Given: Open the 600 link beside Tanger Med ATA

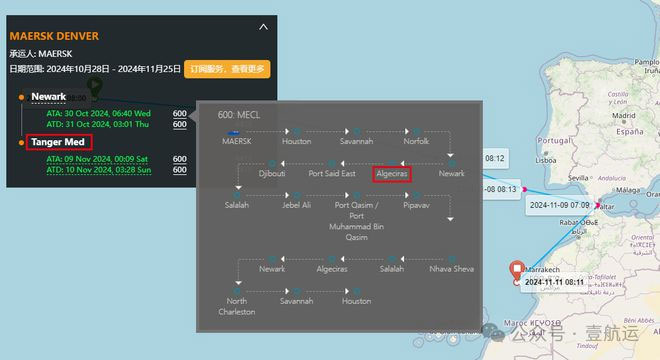Looking at the screenshot, I should click(x=180, y=159).
